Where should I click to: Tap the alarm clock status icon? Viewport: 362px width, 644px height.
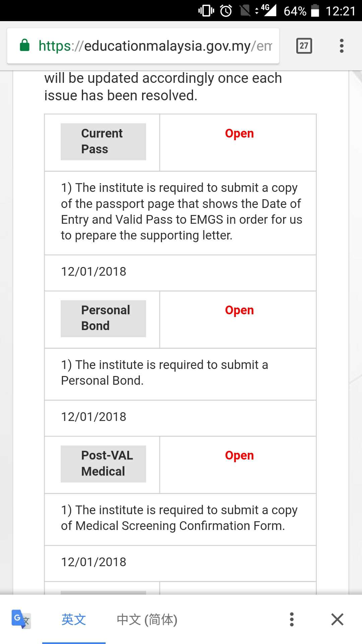tap(226, 11)
